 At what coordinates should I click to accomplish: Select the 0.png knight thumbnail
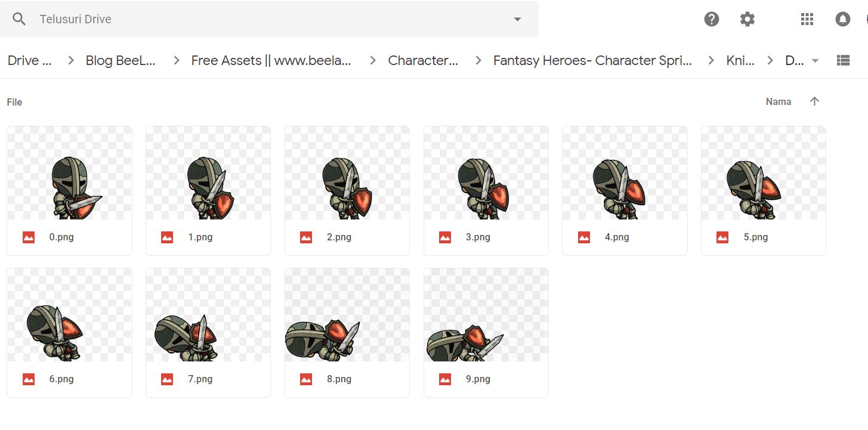tap(69, 173)
